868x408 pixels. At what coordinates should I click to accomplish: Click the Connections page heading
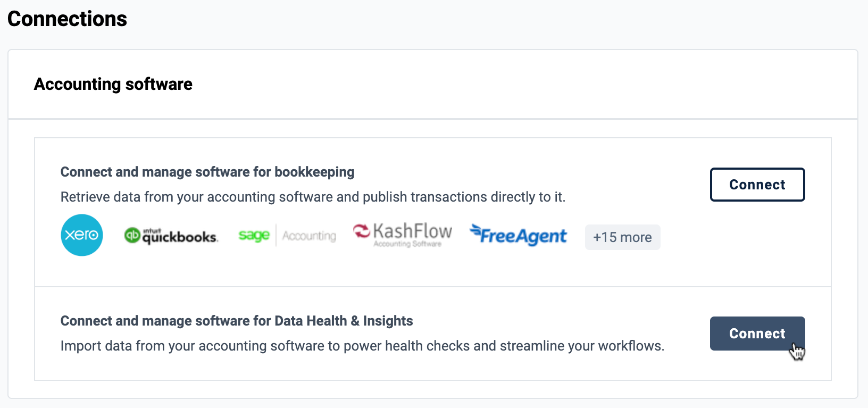[67, 19]
